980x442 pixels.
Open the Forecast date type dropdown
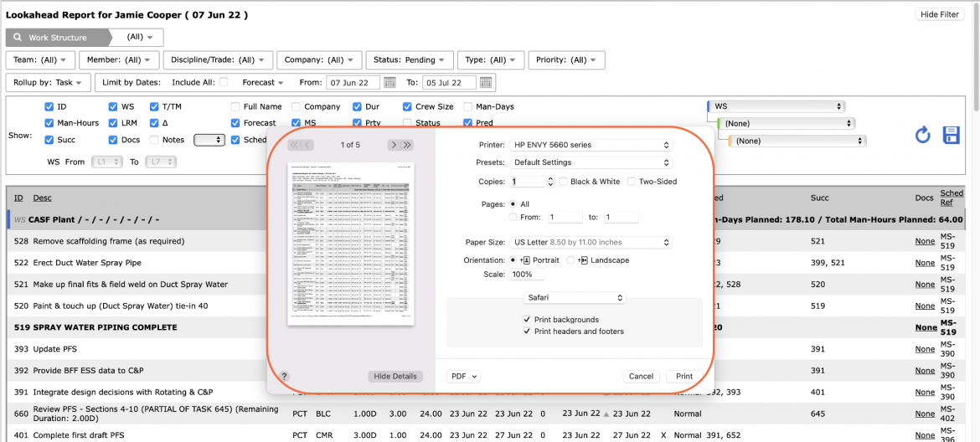[263, 82]
